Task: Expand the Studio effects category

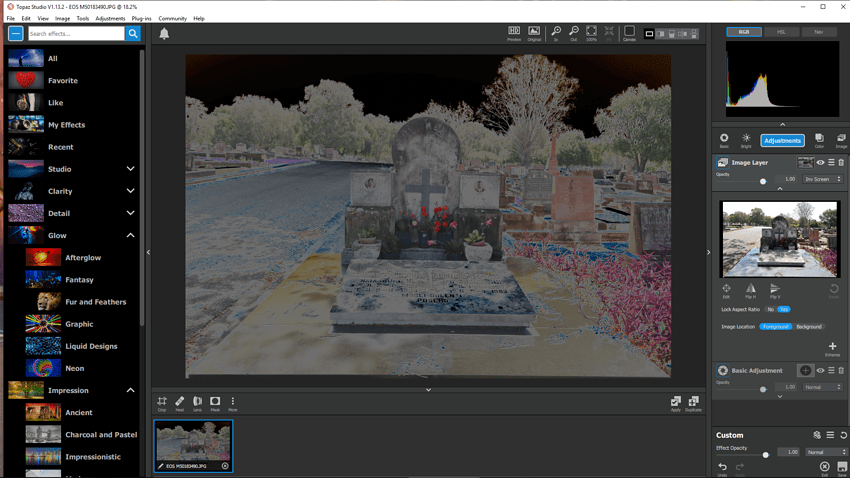Action: coord(130,169)
